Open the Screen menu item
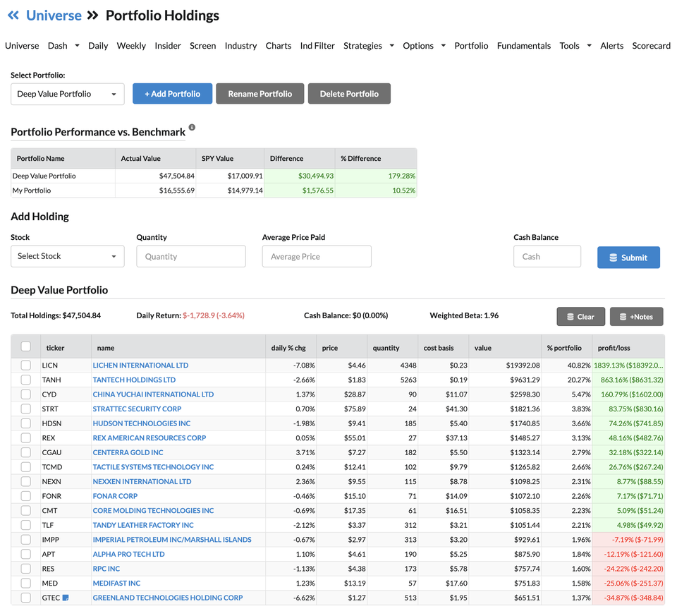 coord(202,46)
